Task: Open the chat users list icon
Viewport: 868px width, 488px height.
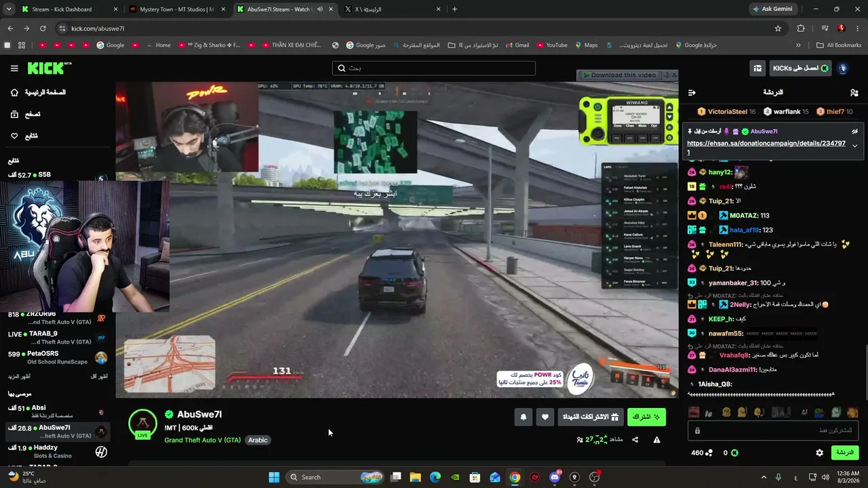Action: (854, 92)
